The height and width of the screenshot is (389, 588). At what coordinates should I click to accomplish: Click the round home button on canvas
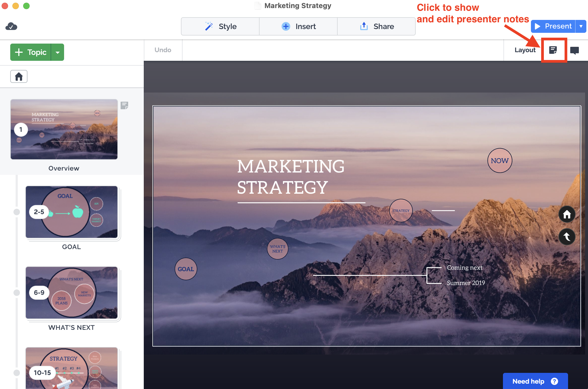(567, 214)
